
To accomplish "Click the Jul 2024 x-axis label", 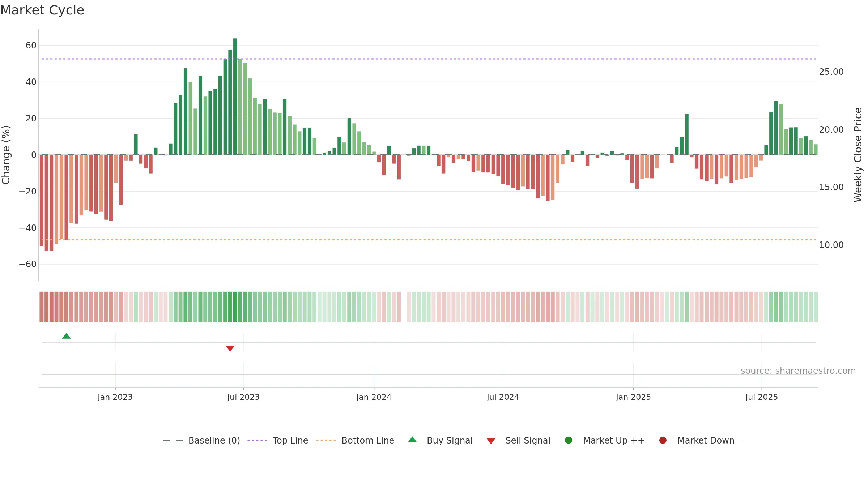I will [503, 397].
